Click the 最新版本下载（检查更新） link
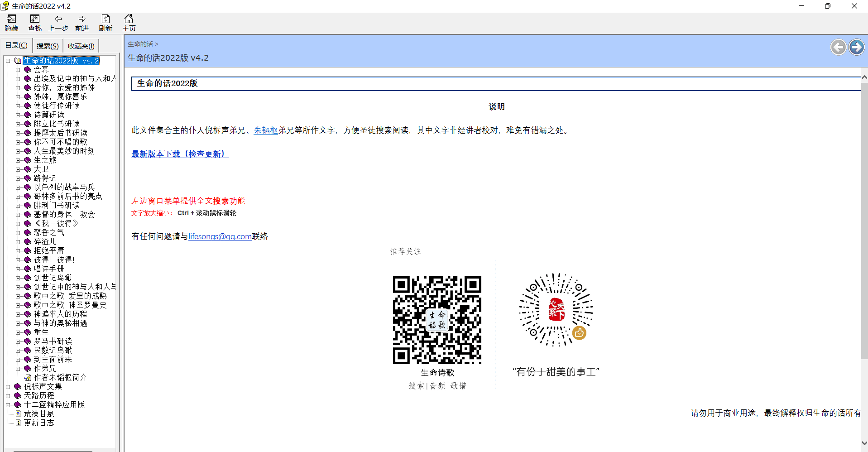Image resolution: width=868 pixels, height=452 pixels. [180, 154]
